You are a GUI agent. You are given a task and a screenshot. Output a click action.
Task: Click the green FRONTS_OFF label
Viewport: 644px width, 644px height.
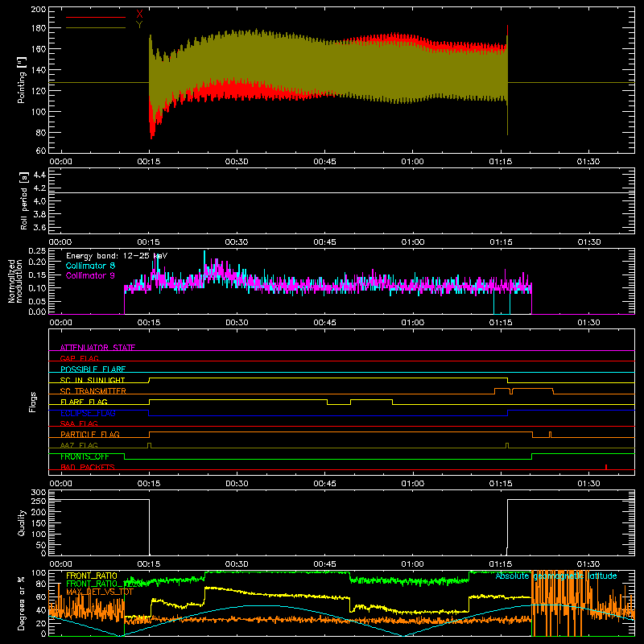pyautogui.click(x=85, y=456)
